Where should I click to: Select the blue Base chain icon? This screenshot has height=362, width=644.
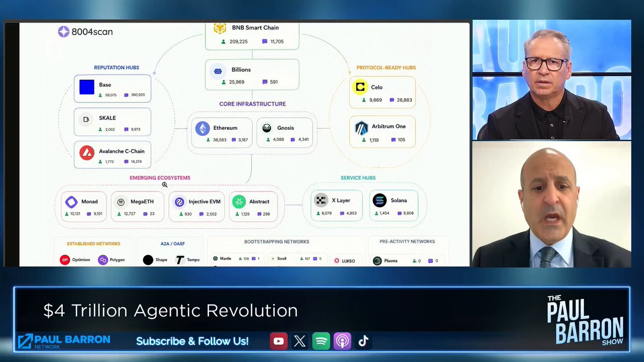click(x=87, y=87)
